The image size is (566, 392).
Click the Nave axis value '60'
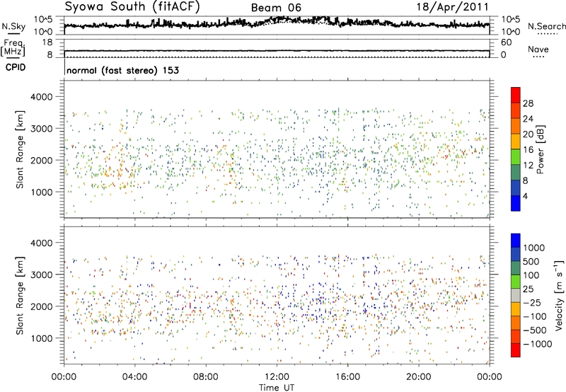pyautogui.click(x=507, y=42)
